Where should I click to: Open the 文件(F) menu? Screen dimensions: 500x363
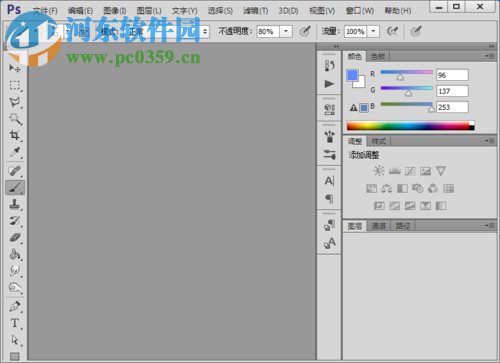pyautogui.click(x=45, y=11)
